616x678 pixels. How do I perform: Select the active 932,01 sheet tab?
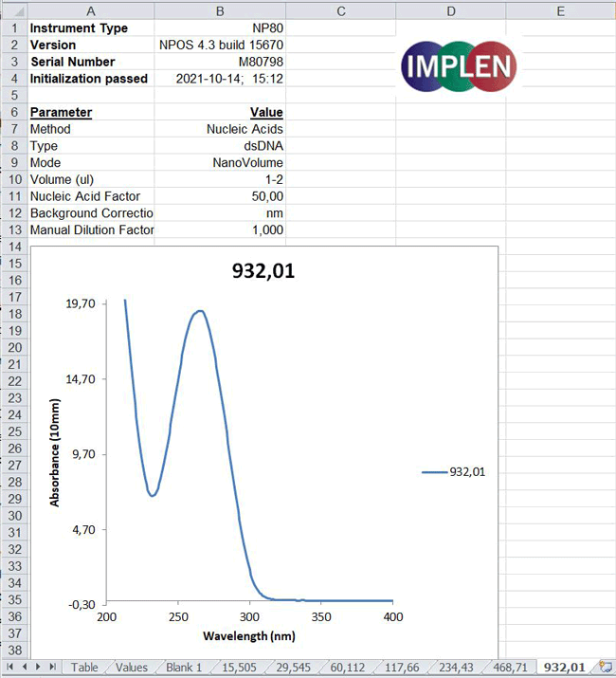coord(564,668)
